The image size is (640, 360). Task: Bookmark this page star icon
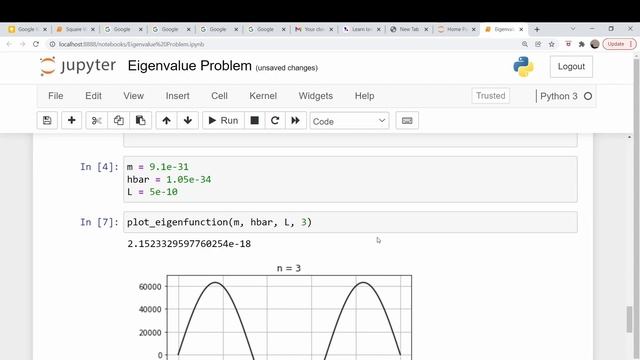551,44
